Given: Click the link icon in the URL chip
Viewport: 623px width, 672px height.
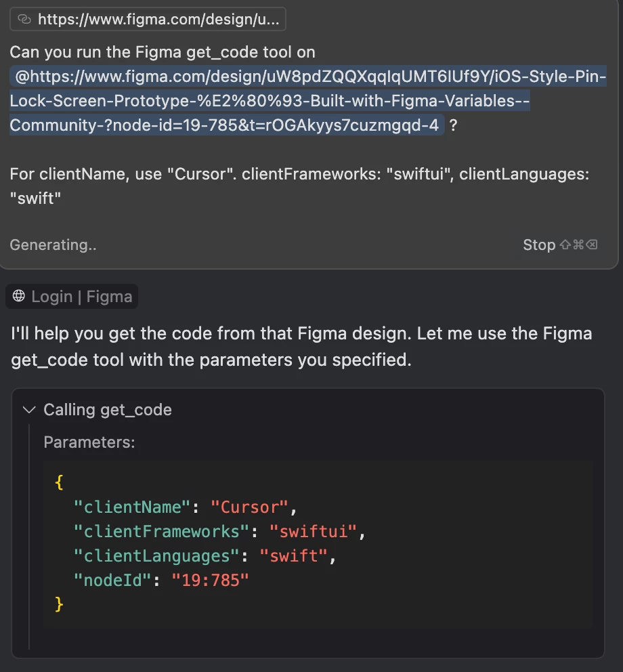Looking at the screenshot, I should tap(24, 19).
